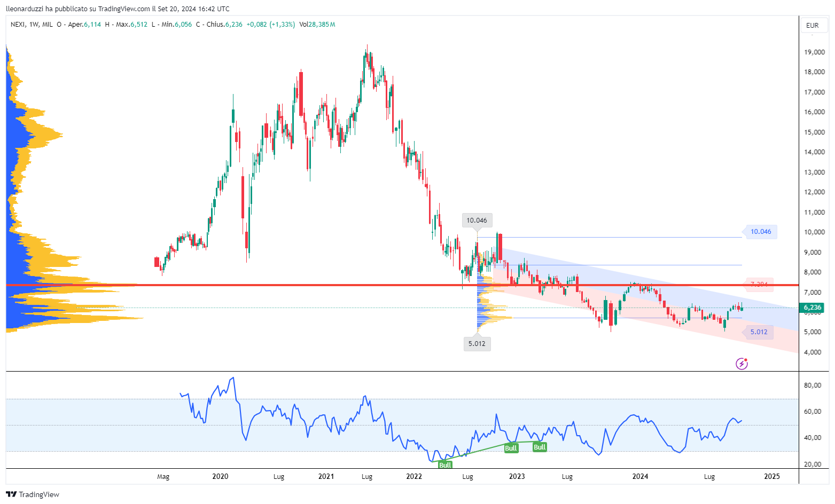Click the TradingView logo at the bottom
The width and height of the screenshot is (835, 504).
pyautogui.click(x=33, y=494)
